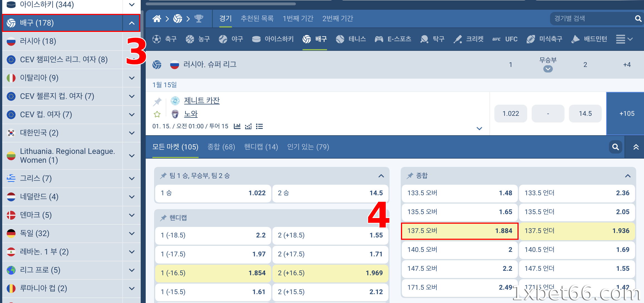This screenshot has width=644, height=303.
Task: Add match to favorites with star
Action: click(x=157, y=114)
